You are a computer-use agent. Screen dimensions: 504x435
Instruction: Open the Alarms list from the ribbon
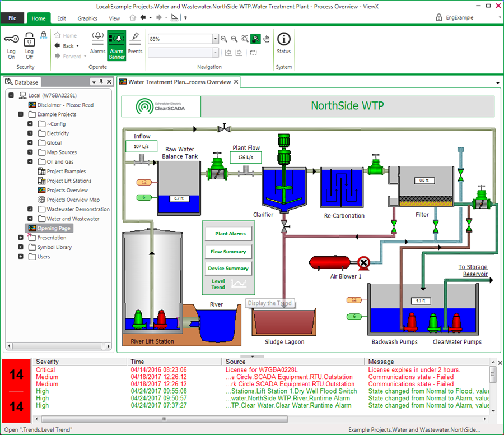[x=97, y=39]
